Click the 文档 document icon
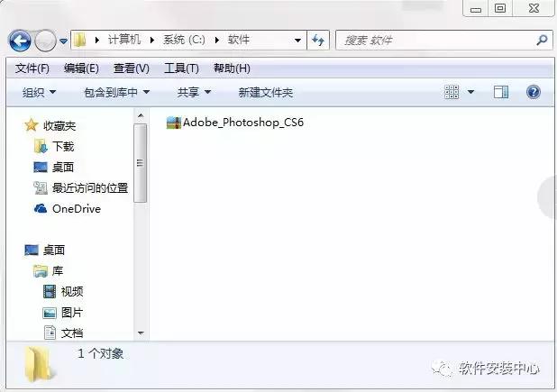 pos(50,333)
